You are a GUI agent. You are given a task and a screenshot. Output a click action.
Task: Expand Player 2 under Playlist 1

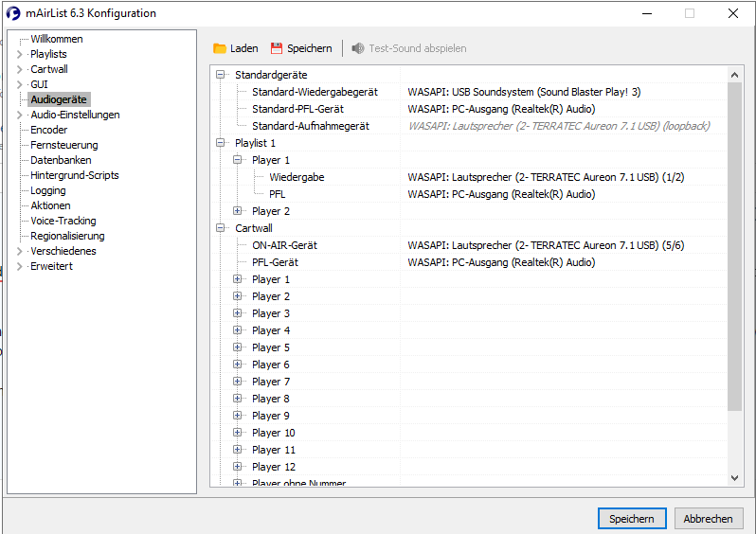click(237, 210)
